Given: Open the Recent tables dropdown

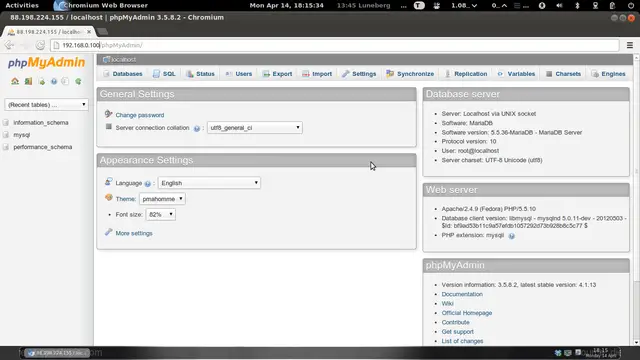Looking at the screenshot, I should point(46,105).
